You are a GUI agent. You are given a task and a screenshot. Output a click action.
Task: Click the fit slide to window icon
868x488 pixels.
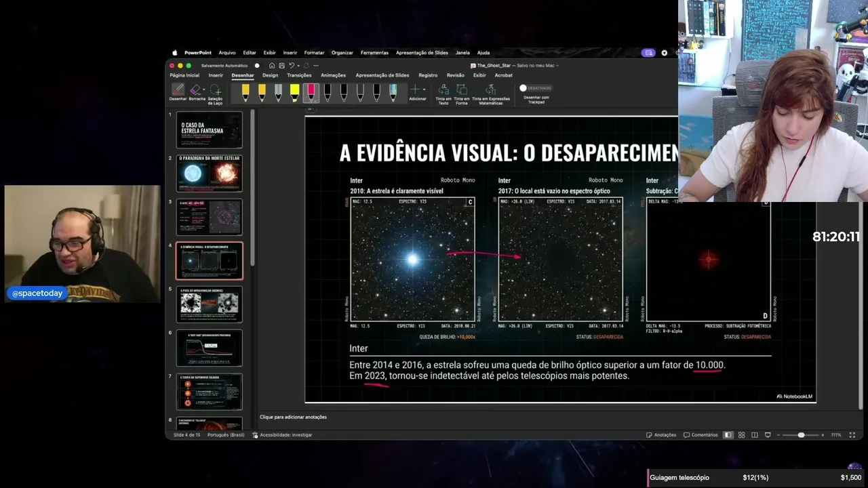pos(852,434)
